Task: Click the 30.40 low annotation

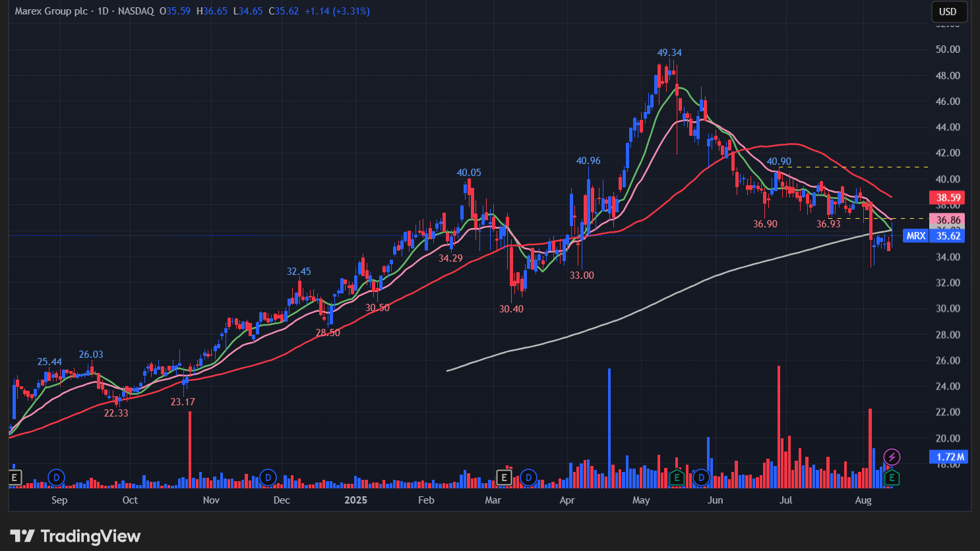Action: (511, 309)
